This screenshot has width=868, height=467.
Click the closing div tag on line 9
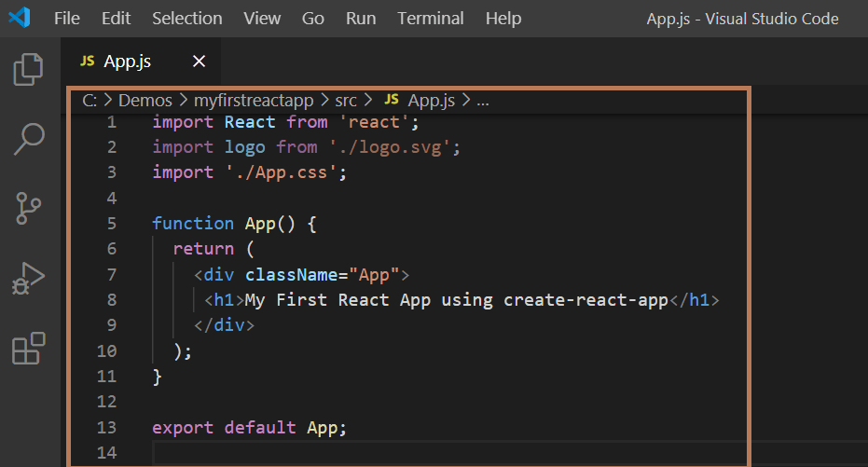coord(224,324)
